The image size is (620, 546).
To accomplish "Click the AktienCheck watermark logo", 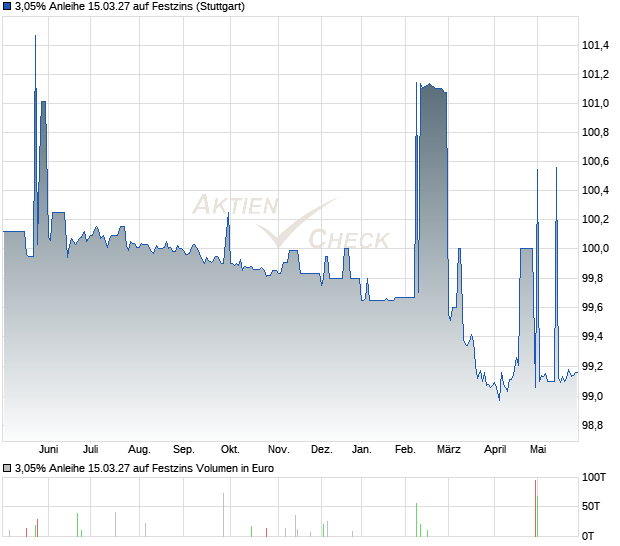I will pos(291,221).
